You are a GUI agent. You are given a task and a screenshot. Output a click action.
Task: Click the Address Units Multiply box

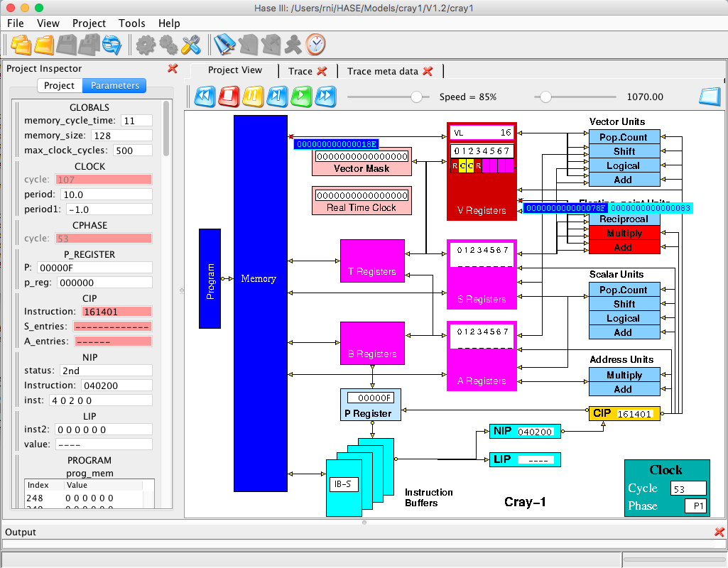(624, 375)
